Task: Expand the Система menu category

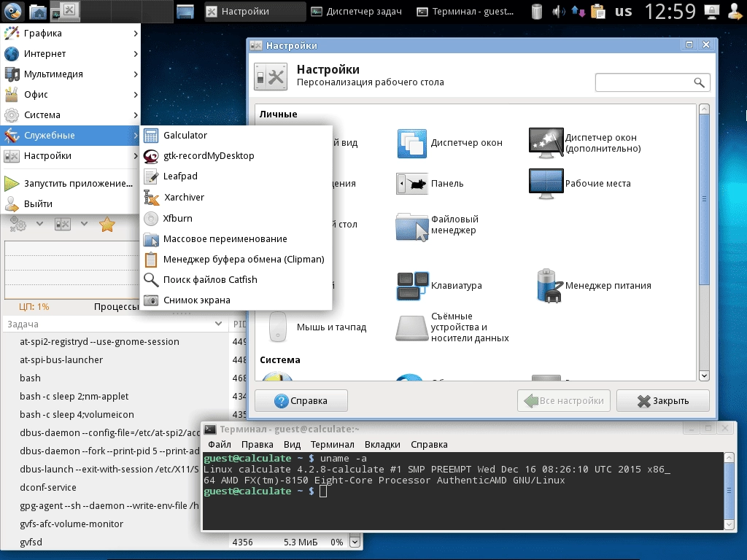Action: coord(71,115)
